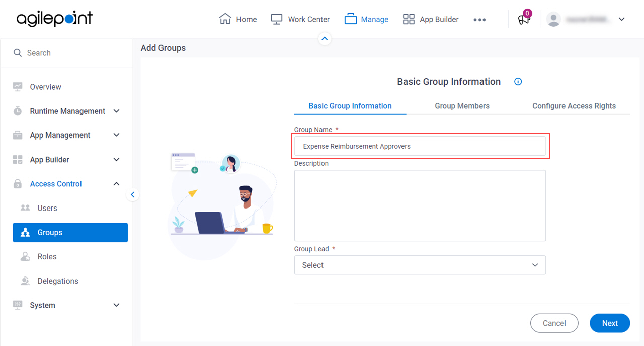Image resolution: width=644 pixels, height=346 pixels.
Task: Click the Runtime Management timer icon
Action: [x=18, y=111]
